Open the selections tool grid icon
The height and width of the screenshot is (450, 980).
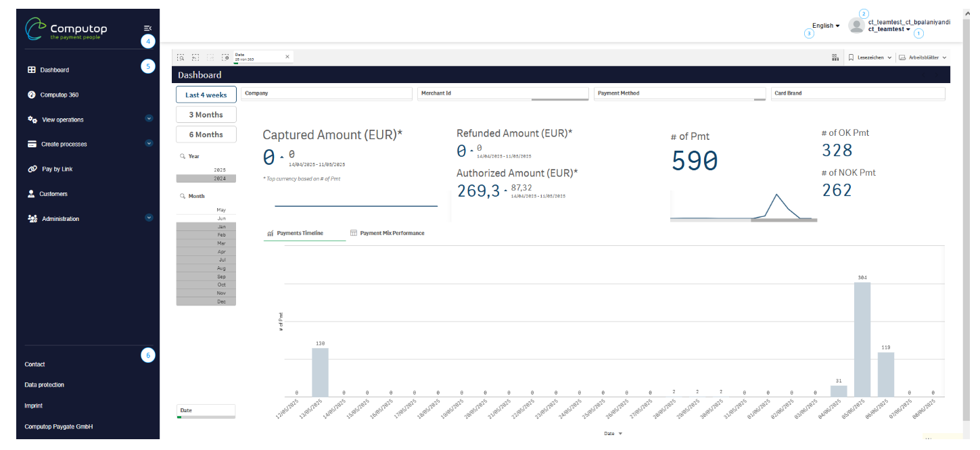(835, 57)
